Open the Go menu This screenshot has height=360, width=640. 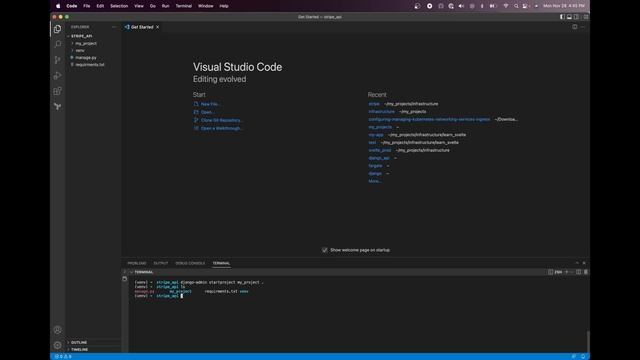coord(153,6)
